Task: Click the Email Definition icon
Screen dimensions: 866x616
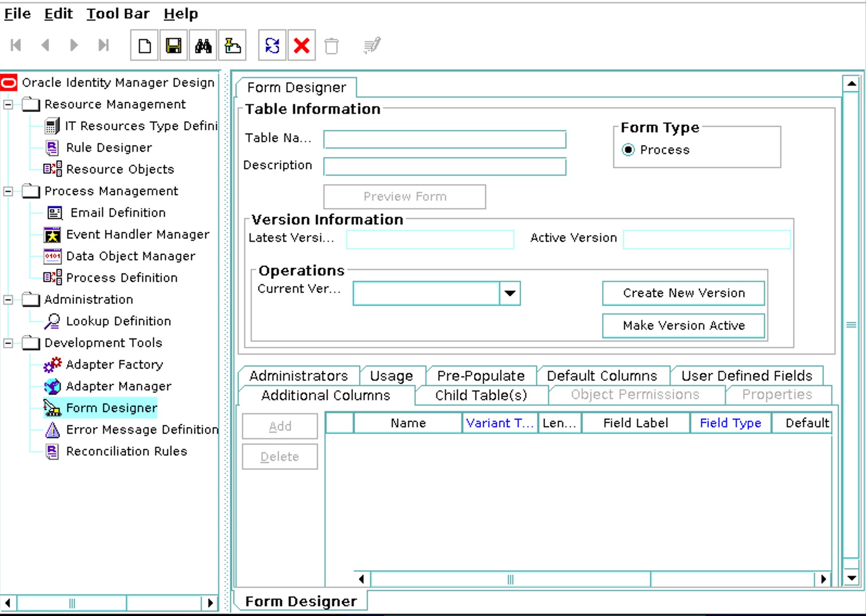Action: point(55,213)
